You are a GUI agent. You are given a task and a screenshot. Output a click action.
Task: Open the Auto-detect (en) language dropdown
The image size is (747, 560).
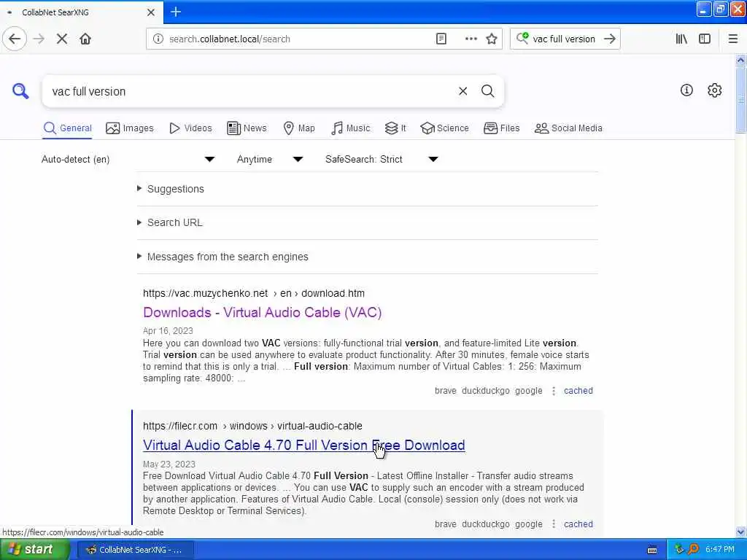click(128, 159)
